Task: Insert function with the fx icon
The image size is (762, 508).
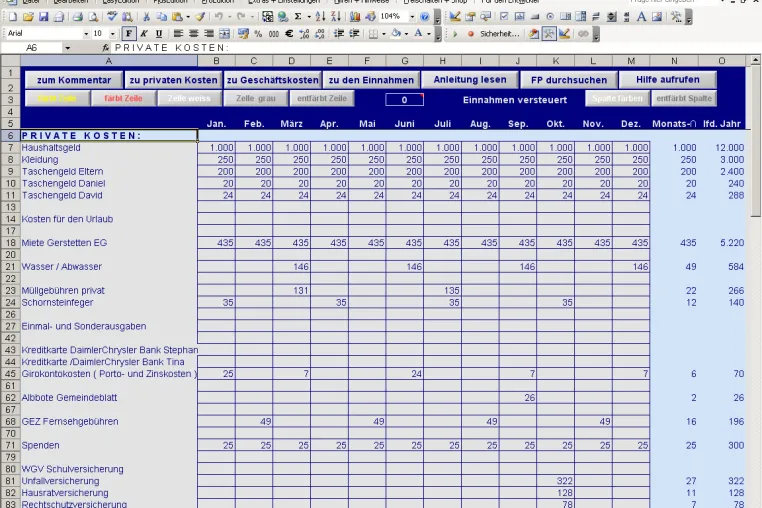Action: (x=105, y=48)
